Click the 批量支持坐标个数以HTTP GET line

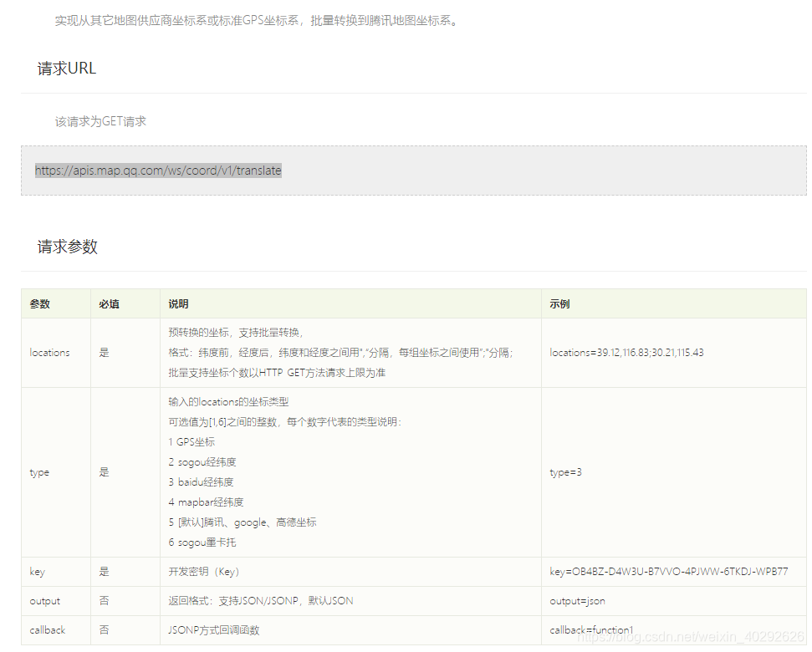coord(277,373)
